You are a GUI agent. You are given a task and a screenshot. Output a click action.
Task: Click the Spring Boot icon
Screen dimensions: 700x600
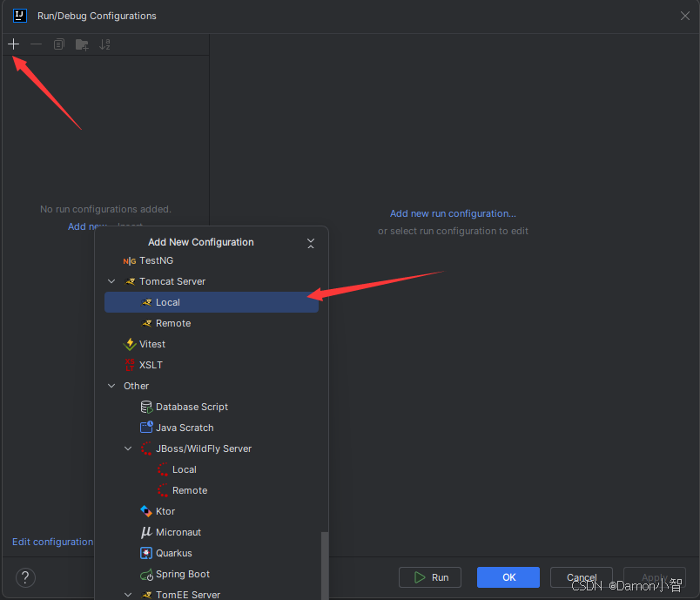coord(146,575)
